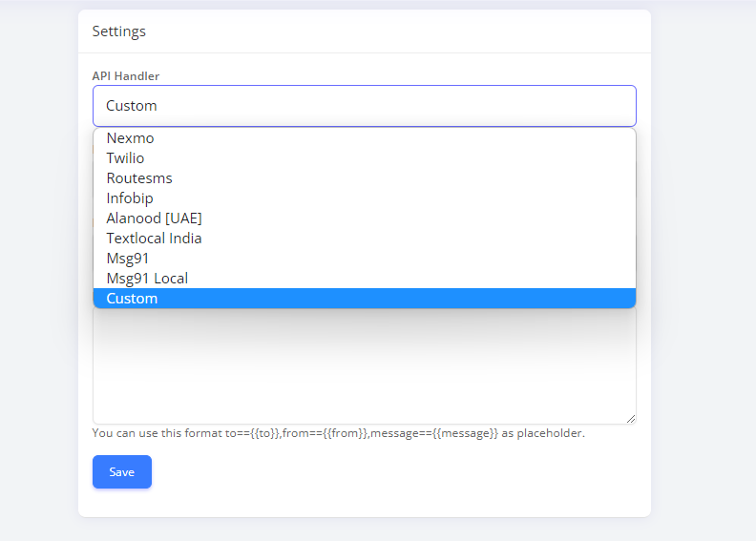Select Infobip as API handler
Viewport: 756px width, 541px height.
[364, 198]
